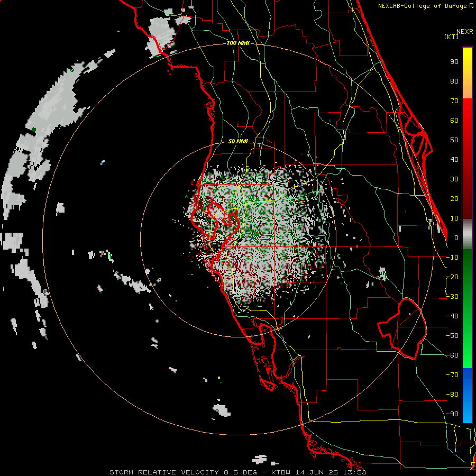Click the 30 value on velocity scale
This screenshot has width=476, height=476.
(454, 179)
